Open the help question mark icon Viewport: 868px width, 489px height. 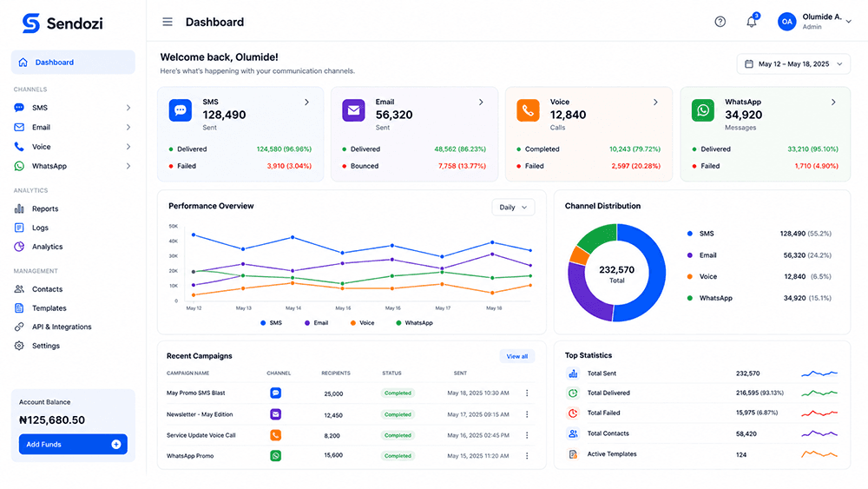[720, 22]
